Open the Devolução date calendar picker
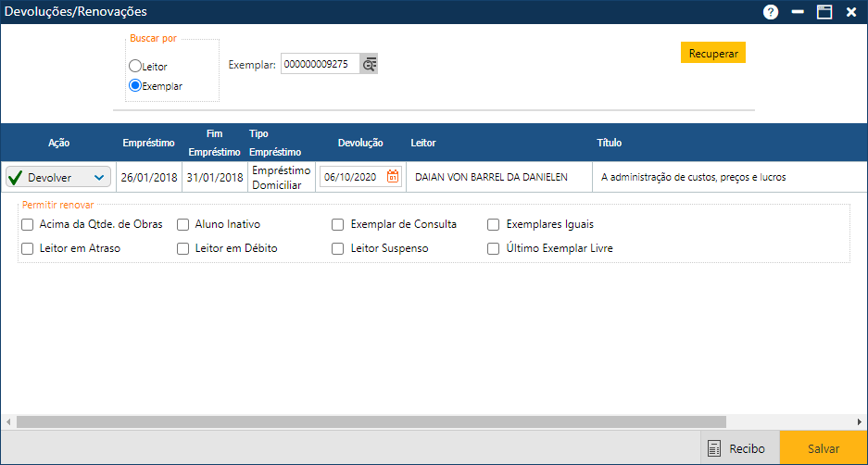 (x=393, y=177)
